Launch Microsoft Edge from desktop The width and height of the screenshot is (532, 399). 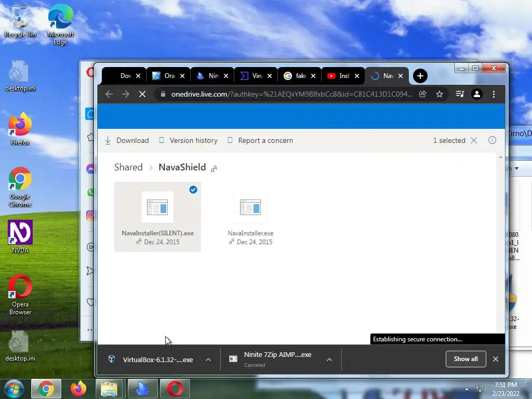pos(60,24)
